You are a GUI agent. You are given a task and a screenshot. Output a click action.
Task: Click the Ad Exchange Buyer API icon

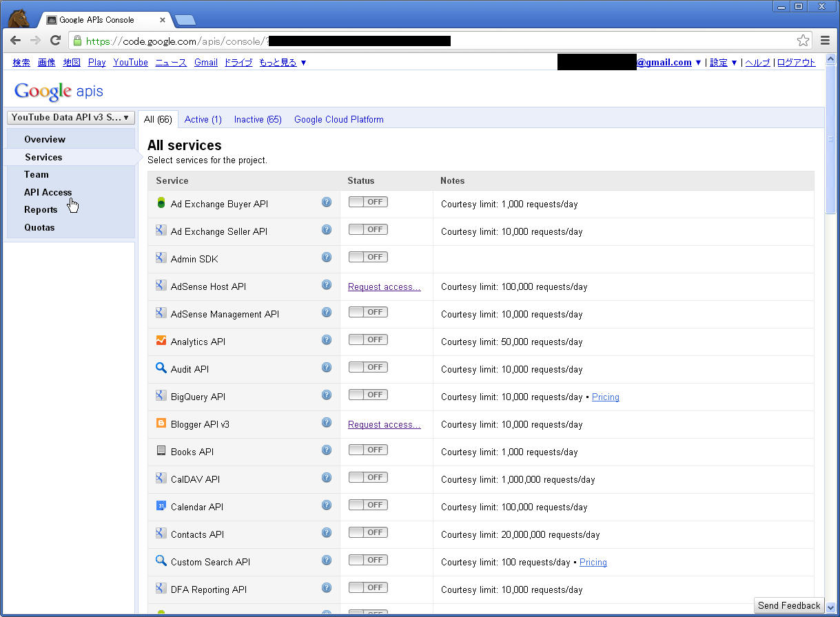161,203
